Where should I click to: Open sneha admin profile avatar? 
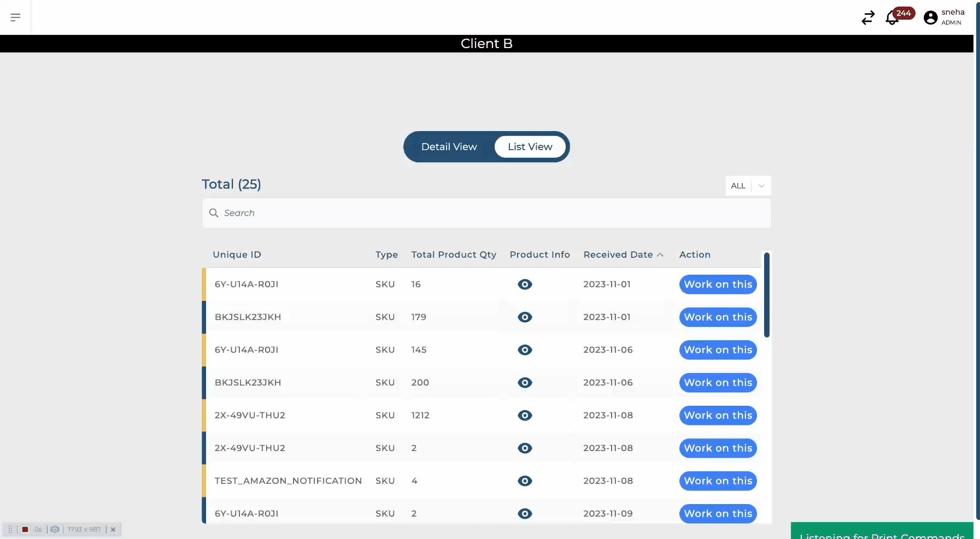930,18
